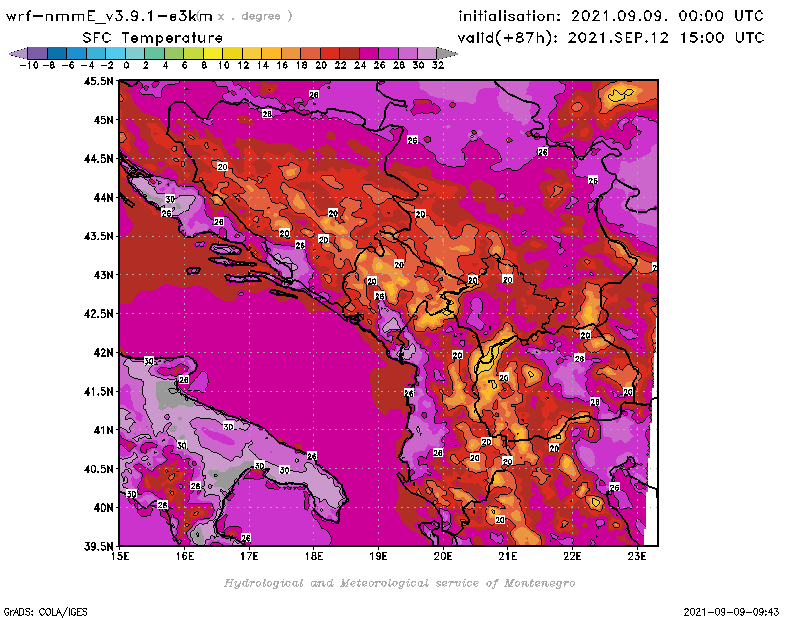Pick the yellow colorbar segment between 8 and 10
The width and height of the screenshot is (800, 618).
pos(213,53)
